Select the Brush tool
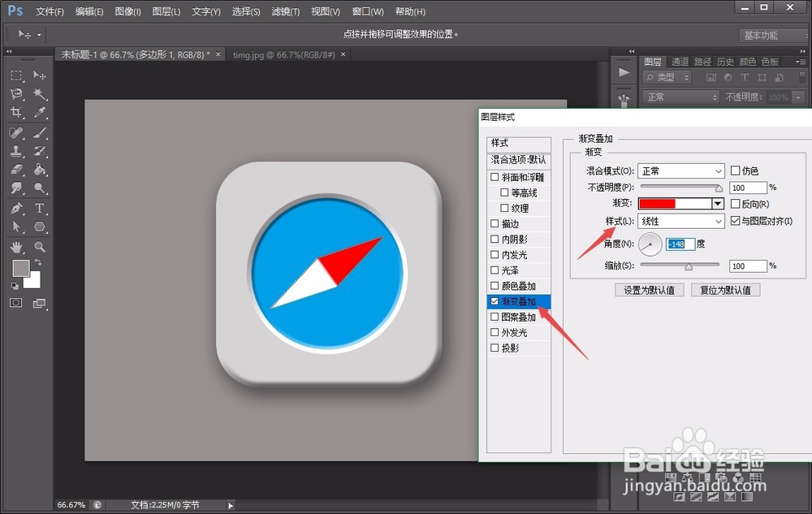The height and width of the screenshot is (514, 812). pos(39,133)
